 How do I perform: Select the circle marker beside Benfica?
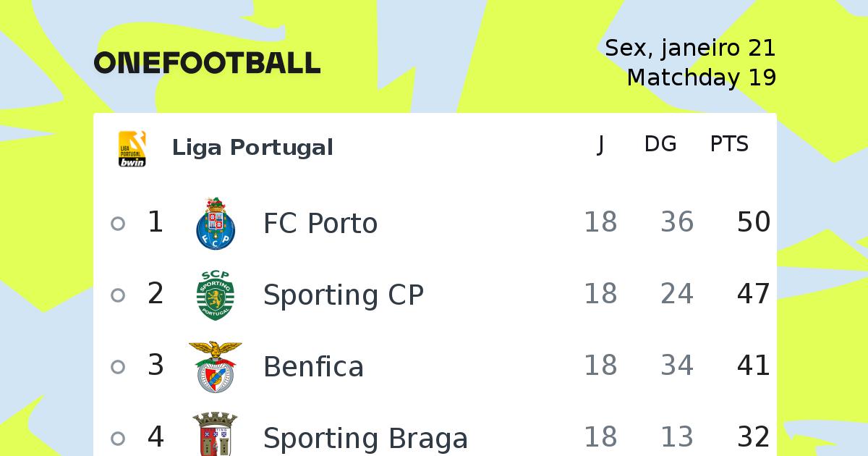pyautogui.click(x=118, y=367)
